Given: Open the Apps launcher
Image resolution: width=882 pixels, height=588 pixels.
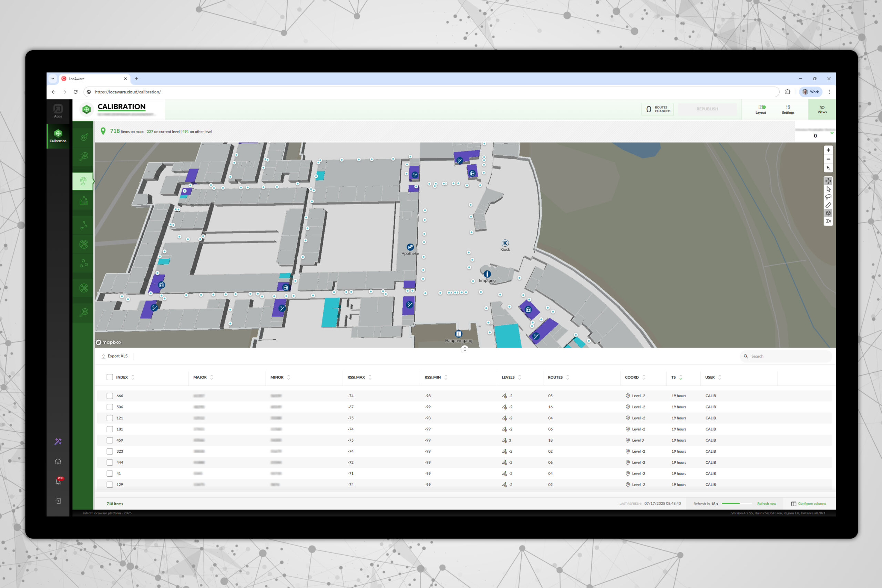Looking at the screenshot, I should [58, 111].
